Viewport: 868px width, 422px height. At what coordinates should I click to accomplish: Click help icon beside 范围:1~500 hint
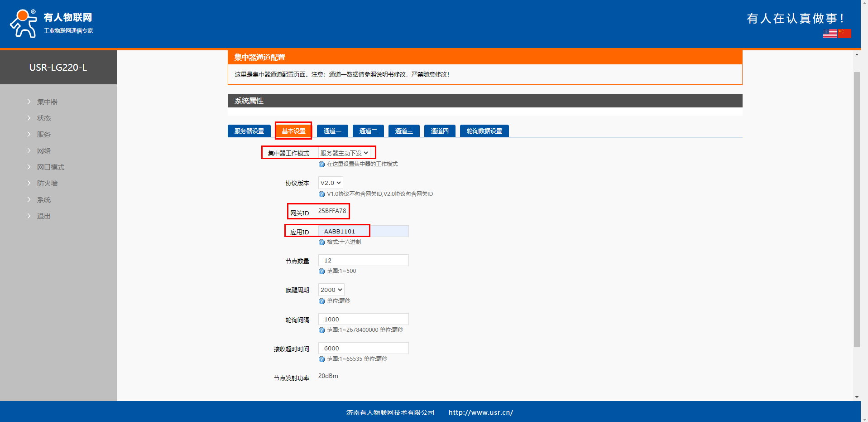click(x=321, y=272)
